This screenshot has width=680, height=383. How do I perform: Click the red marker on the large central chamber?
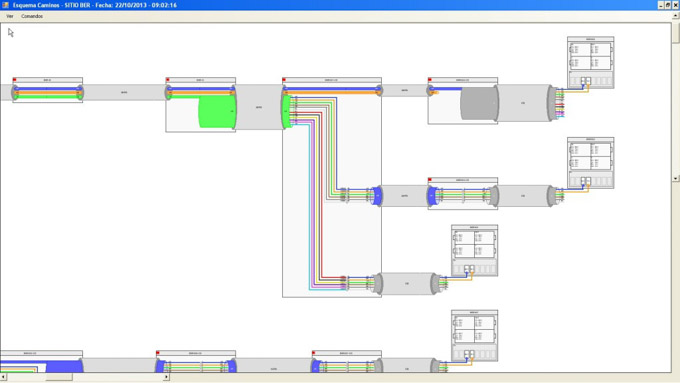coord(284,79)
